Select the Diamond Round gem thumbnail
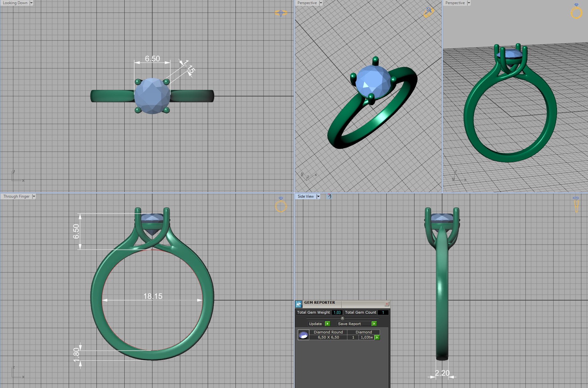Screen dimensions: 588x388 coord(303,335)
